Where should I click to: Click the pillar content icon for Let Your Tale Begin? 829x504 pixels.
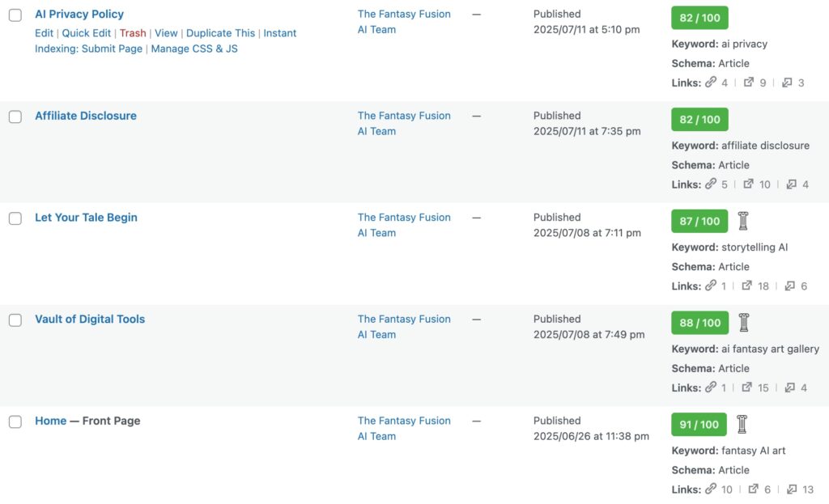[743, 221]
